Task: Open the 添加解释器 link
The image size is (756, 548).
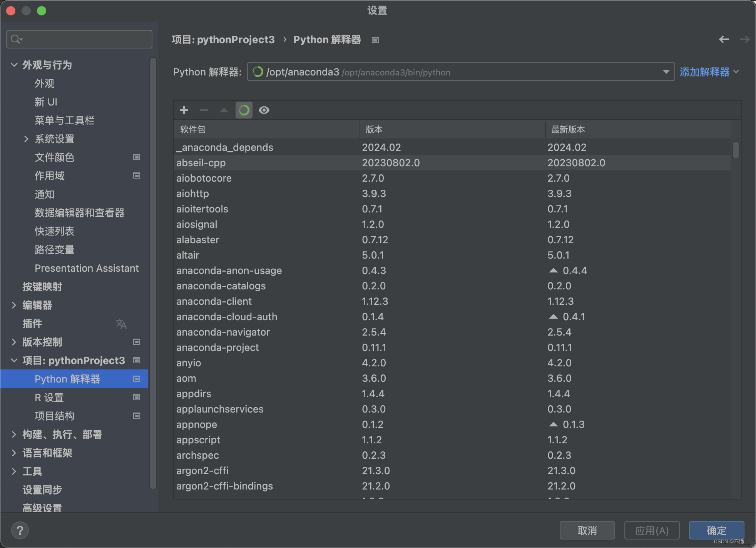Action: 705,72
